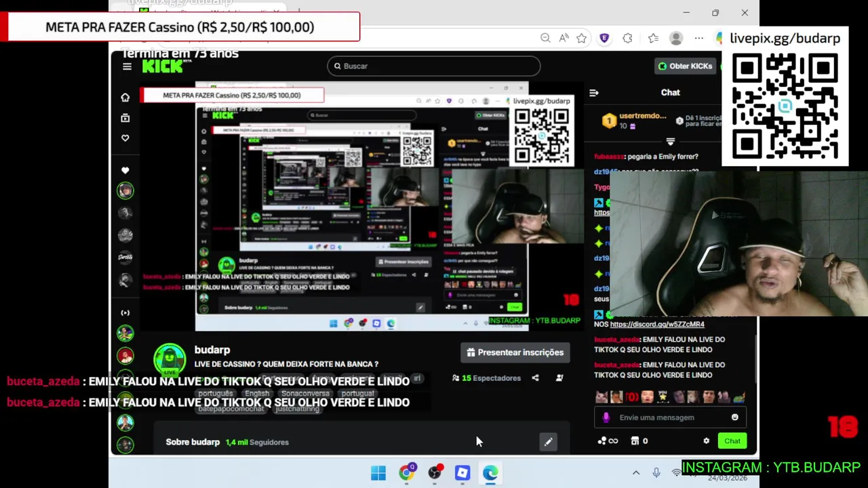
Task: Open the Brave shield extension icon
Action: (604, 39)
